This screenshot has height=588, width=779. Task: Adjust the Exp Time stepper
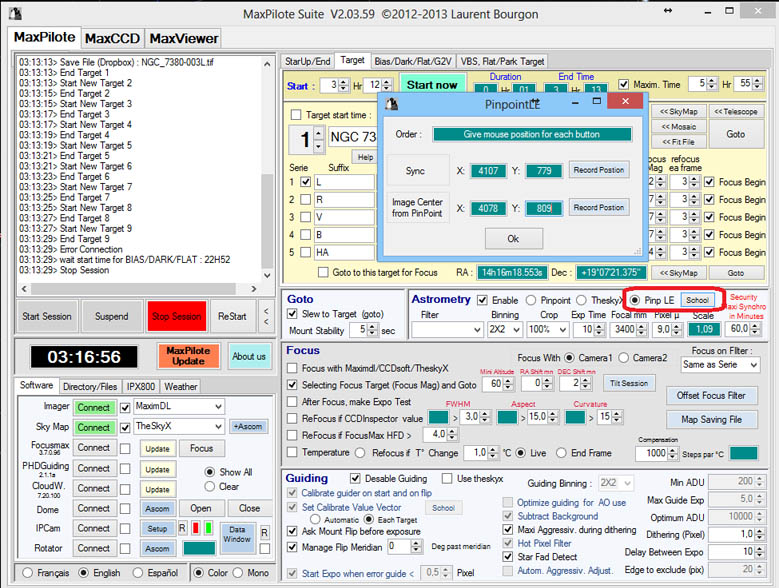(x=599, y=329)
